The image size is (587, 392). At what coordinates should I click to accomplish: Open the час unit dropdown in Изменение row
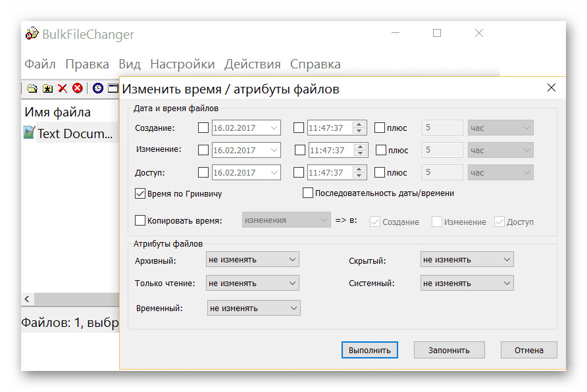pos(501,151)
